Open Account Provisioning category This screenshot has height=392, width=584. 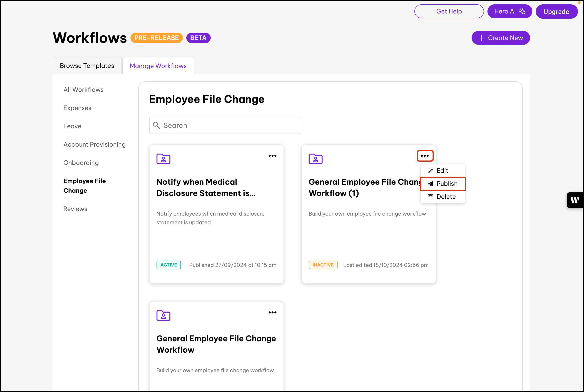(94, 144)
